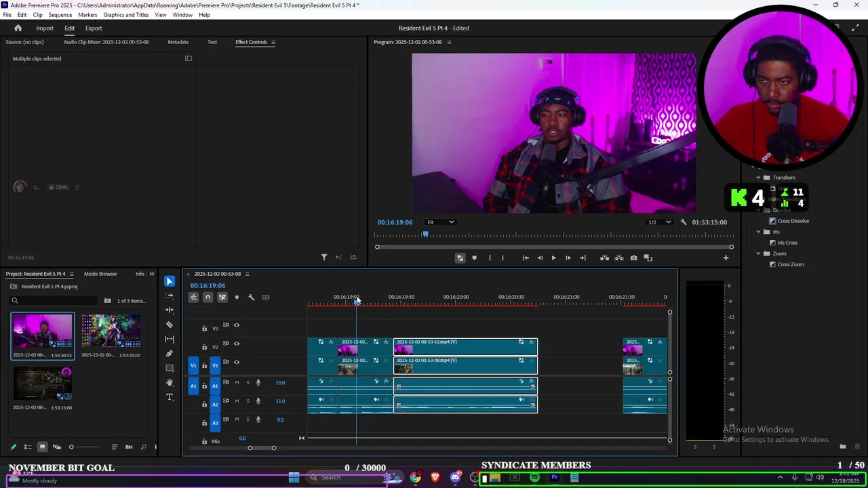Open playback resolution 1/2 dropdown
Screen dimensions: 868x488
[659, 222]
